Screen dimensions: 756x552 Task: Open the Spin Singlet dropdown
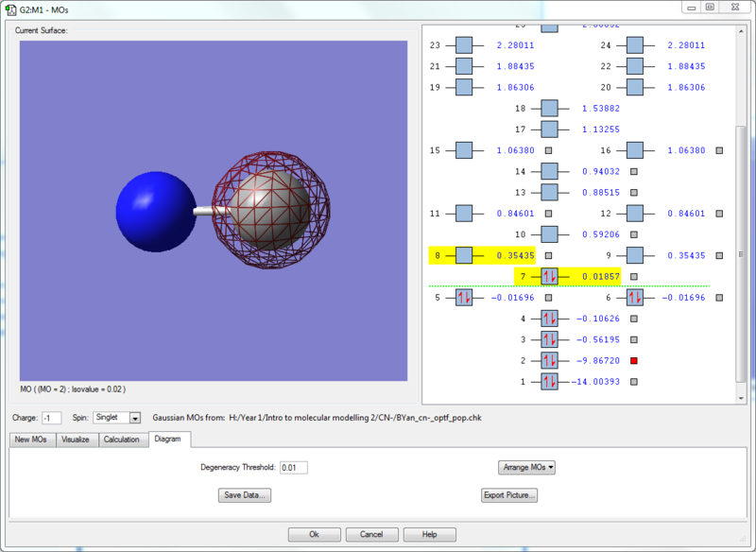(x=134, y=418)
